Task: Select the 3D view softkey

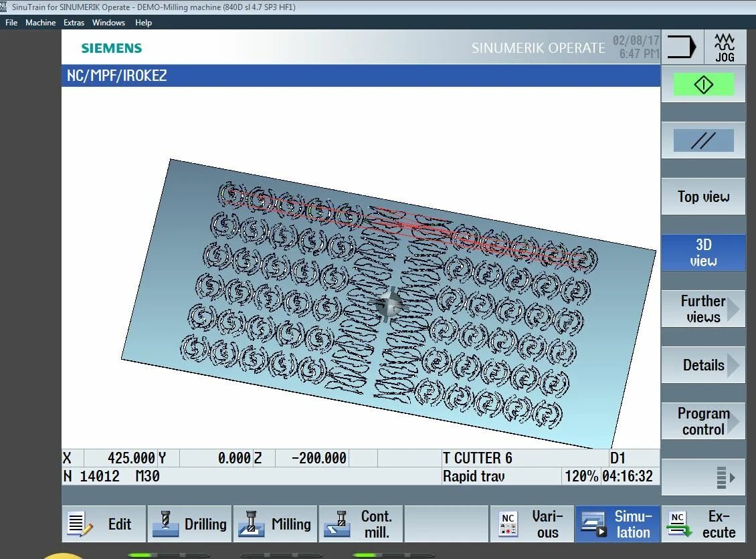Action: [703, 253]
